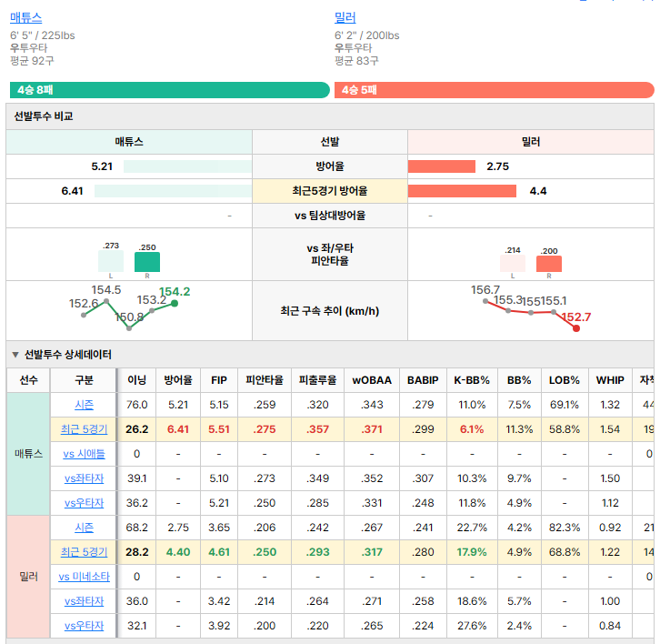This screenshot has width=660, height=644.
Task: Open 매튜스 시즌 stats link
Action: [84, 405]
